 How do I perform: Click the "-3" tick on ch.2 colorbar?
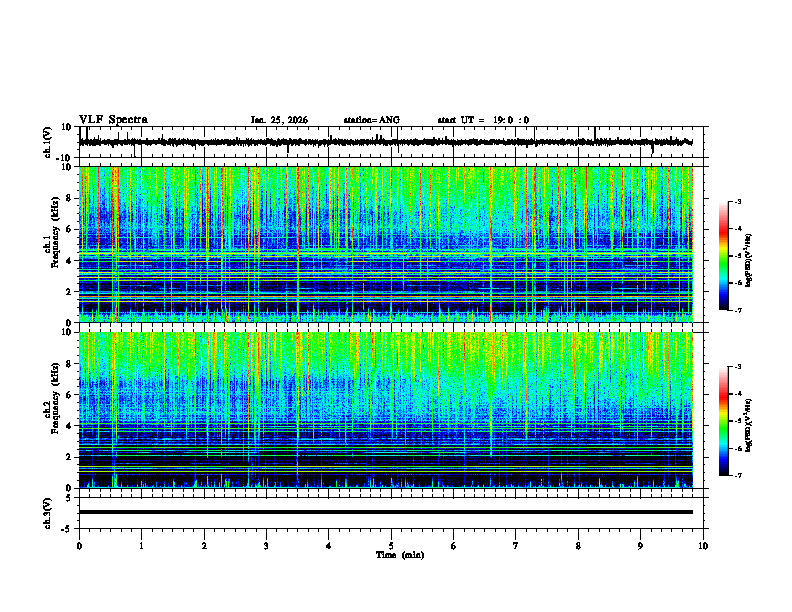pos(738,367)
